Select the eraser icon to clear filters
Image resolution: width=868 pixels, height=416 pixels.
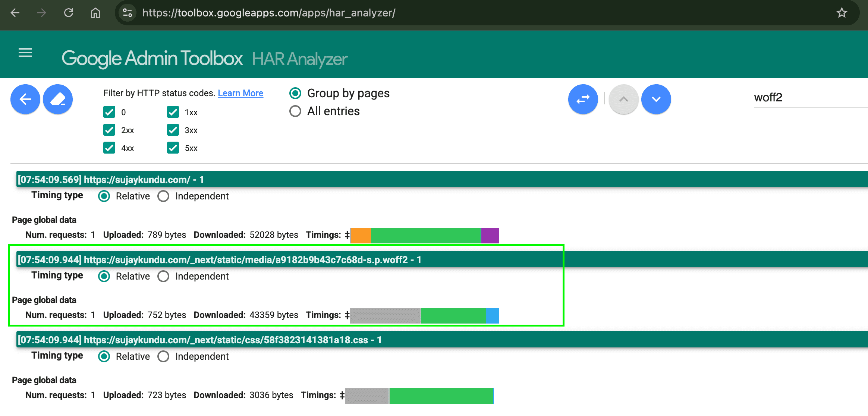pos(57,99)
